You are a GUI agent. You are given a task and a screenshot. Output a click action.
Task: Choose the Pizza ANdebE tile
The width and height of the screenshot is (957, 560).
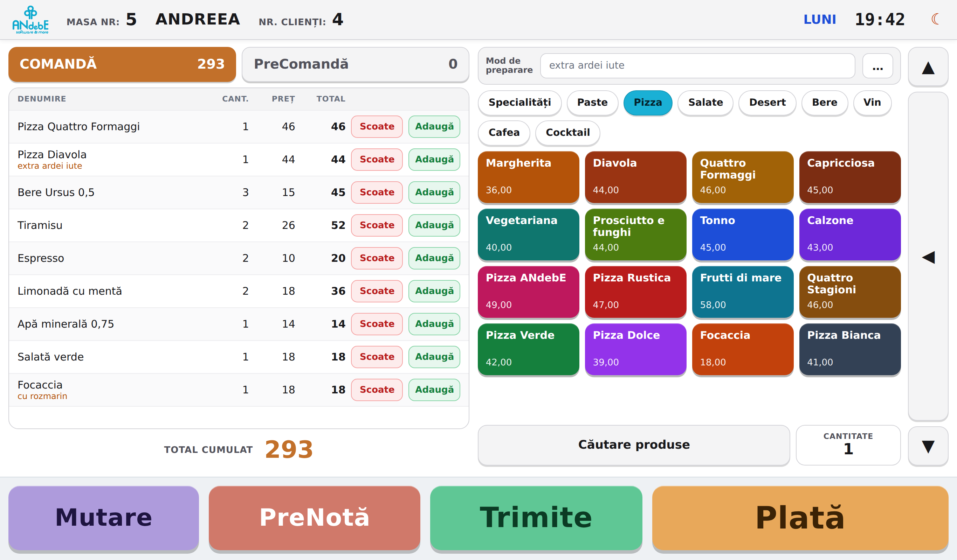pyautogui.click(x=528, y=292)
